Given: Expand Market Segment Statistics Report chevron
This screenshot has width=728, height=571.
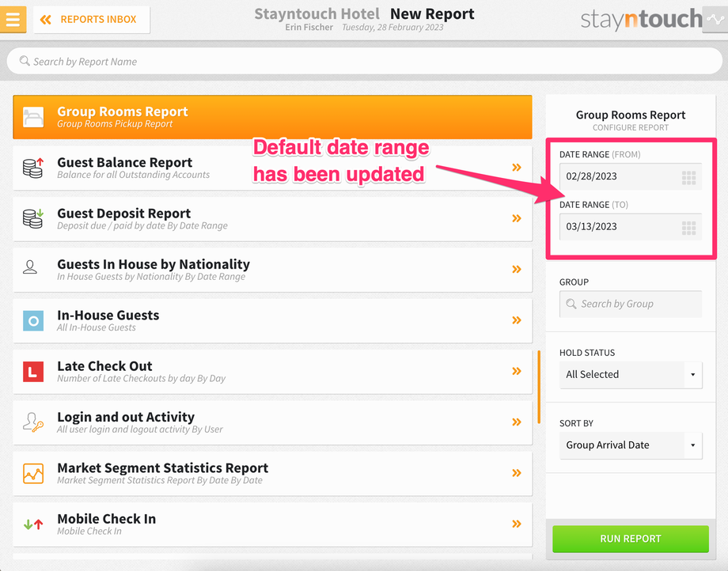Looking at the screenshot, I should click(517, 473).
